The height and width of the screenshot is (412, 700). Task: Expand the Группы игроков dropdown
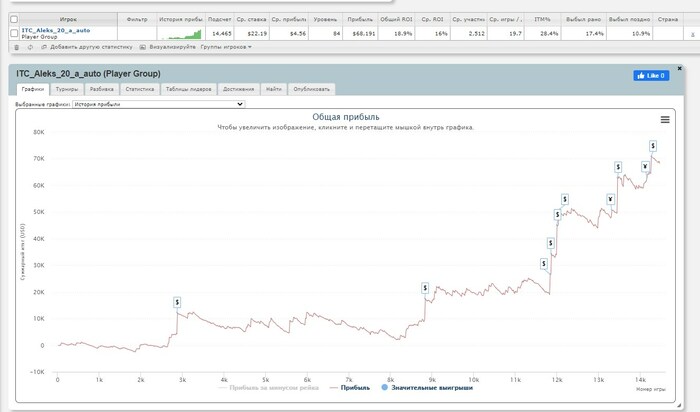[226, 47]
